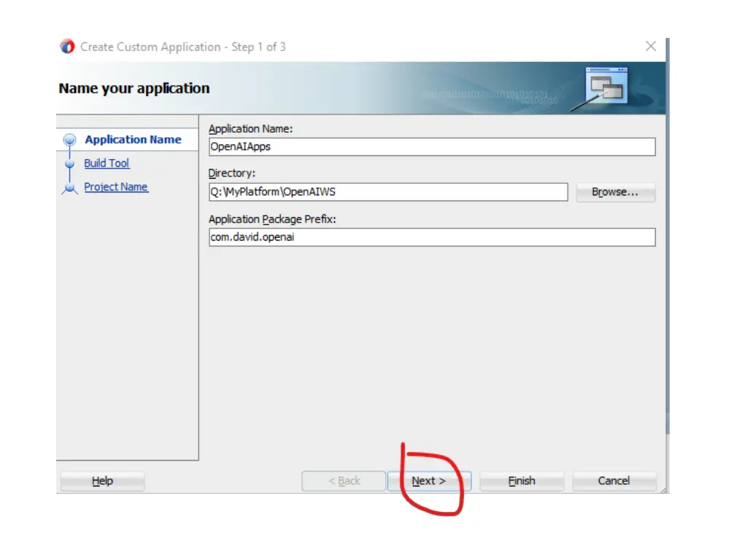Close the Create Custom Application dialog
This screenshot has width=747, height=560.
(651, 47)
